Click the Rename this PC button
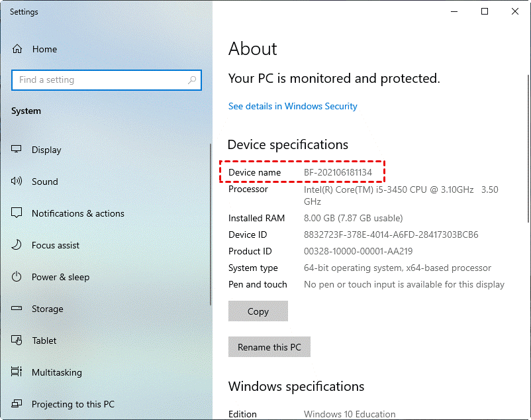Image resolution: width=531 pixels, height=420 pixels. (x=269, y=347)
